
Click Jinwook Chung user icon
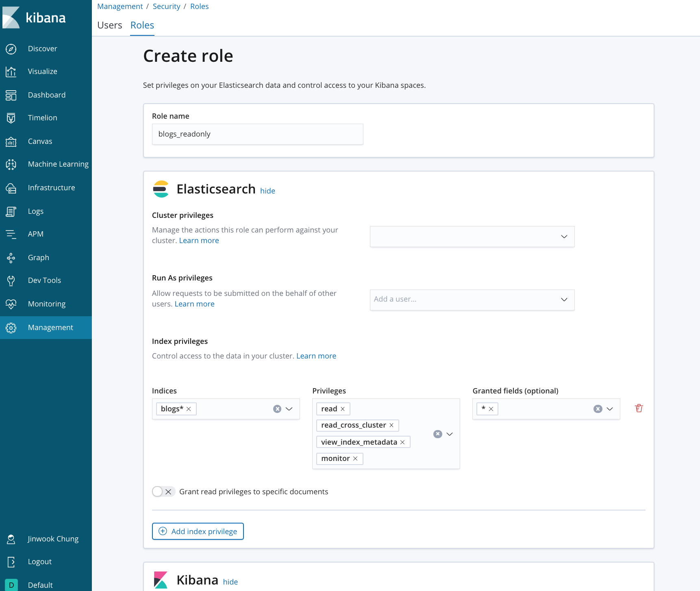[11, 539]
